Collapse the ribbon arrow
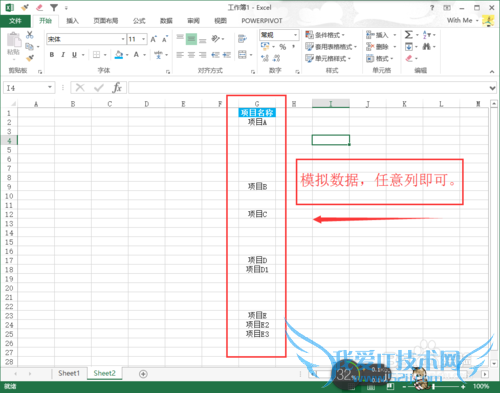The width and height of the screenshot is (500, 393). click(492, 71)
